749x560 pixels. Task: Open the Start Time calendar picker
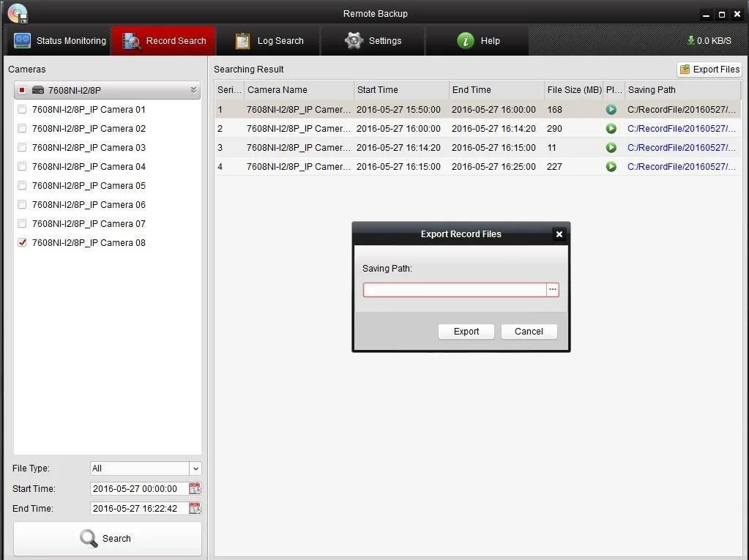(x=195, y=488)
